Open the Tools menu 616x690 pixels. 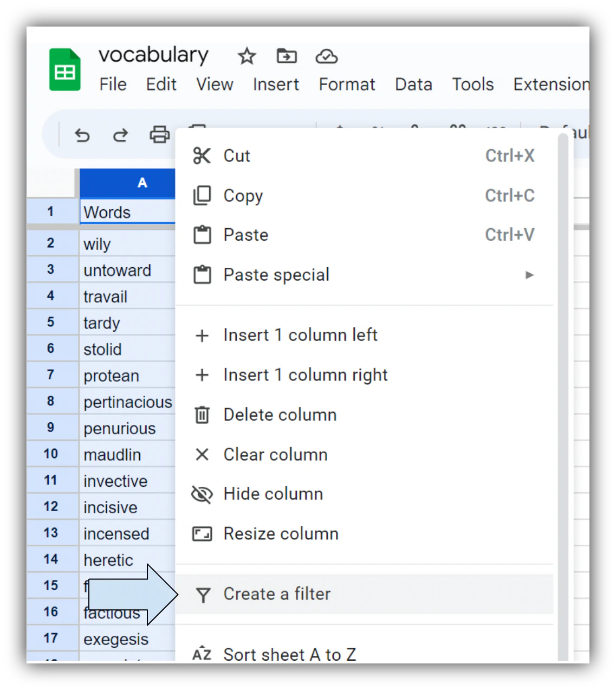473,85
